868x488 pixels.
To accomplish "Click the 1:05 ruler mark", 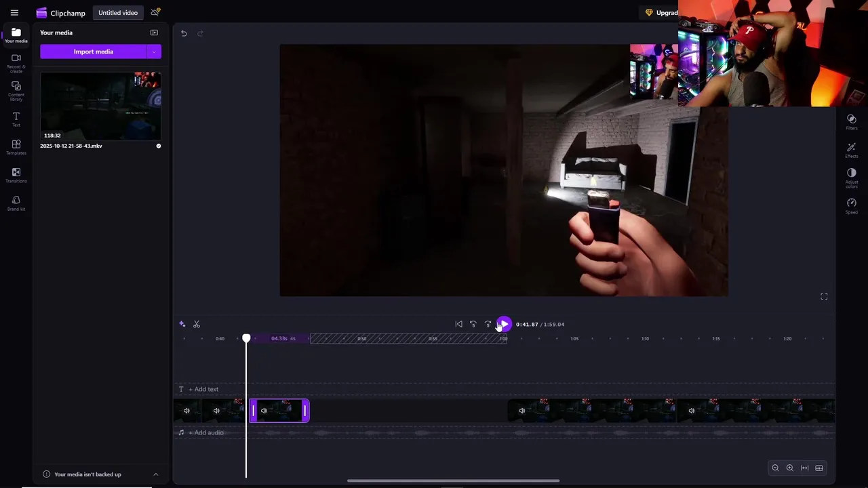I will click(x=574, y=338).
